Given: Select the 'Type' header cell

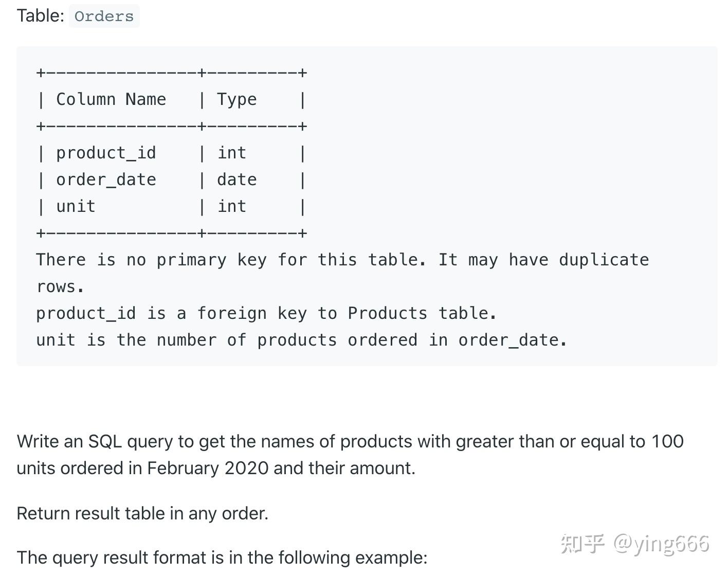Looking at the screenshot, I should click(x=236, y=99).
